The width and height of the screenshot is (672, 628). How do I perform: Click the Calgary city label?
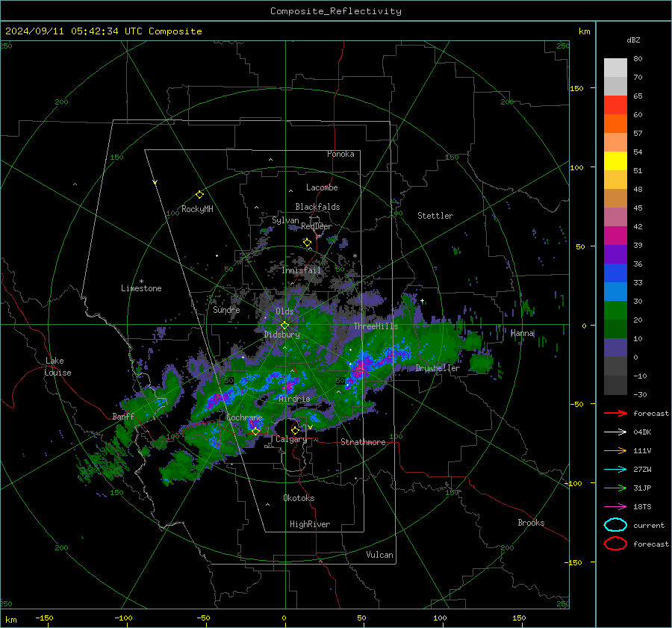pos(291,439)
